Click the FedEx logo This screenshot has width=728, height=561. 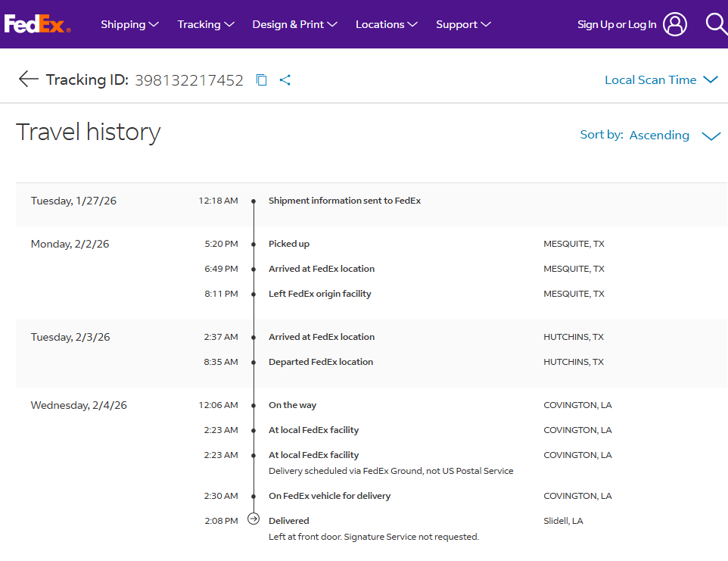coord(38,23)
